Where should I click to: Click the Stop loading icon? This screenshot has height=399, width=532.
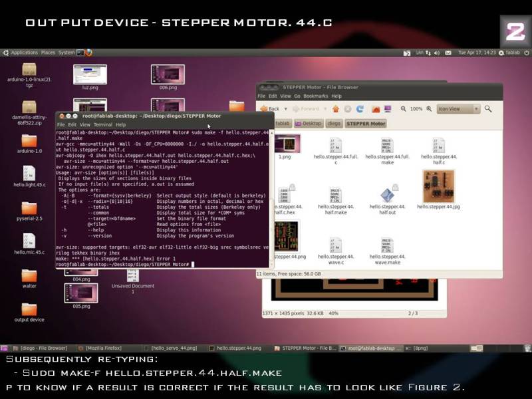pyautogui.click(x=348, y=109)
